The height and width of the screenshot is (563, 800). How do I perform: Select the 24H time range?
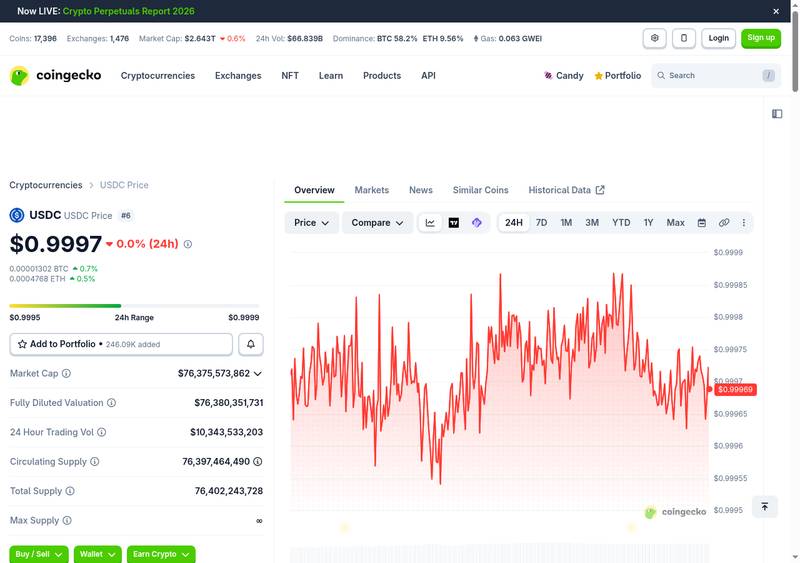point(514,223)
